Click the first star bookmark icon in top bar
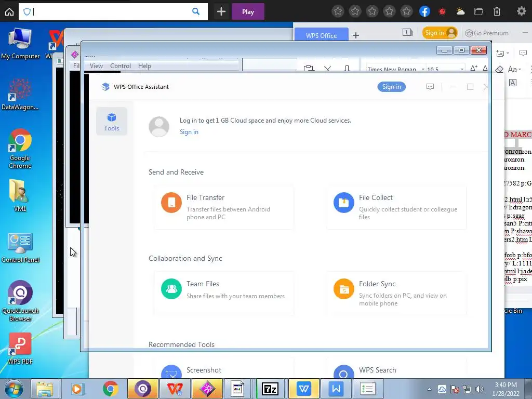 (338, 11)
